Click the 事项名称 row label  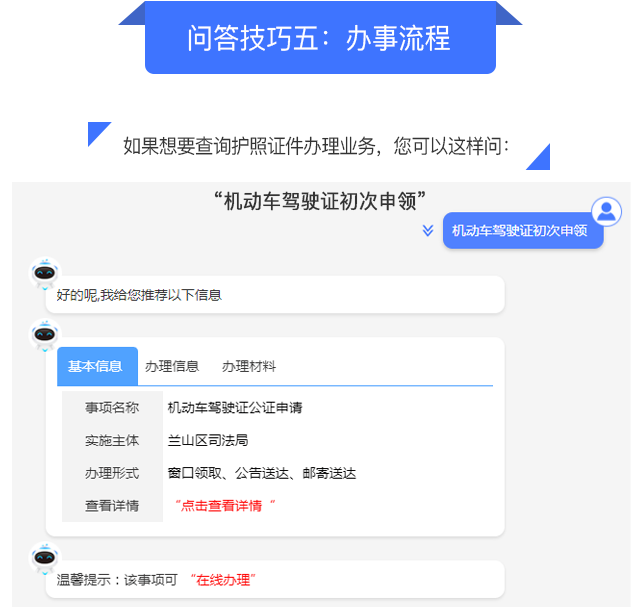(112, 408)
